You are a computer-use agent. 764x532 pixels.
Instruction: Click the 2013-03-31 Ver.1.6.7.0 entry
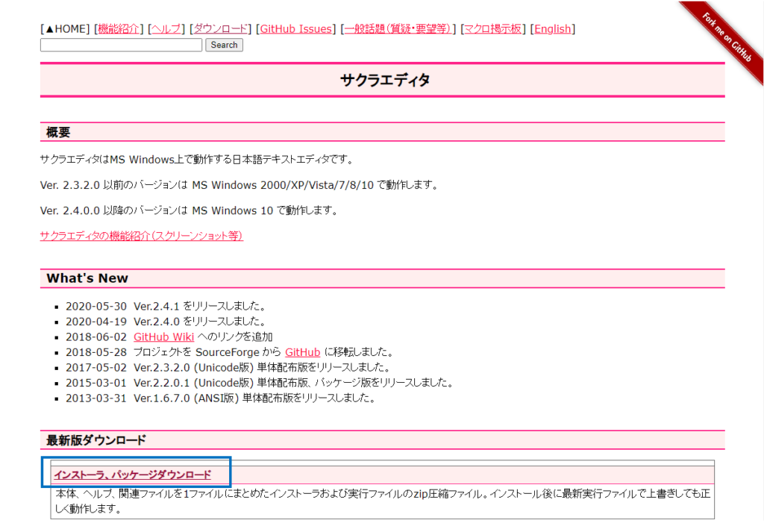221,398
